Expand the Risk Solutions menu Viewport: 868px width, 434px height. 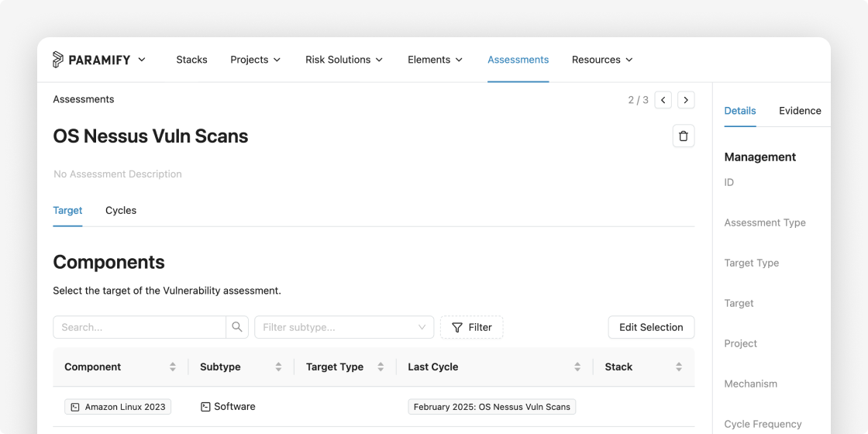coord(344,60)
